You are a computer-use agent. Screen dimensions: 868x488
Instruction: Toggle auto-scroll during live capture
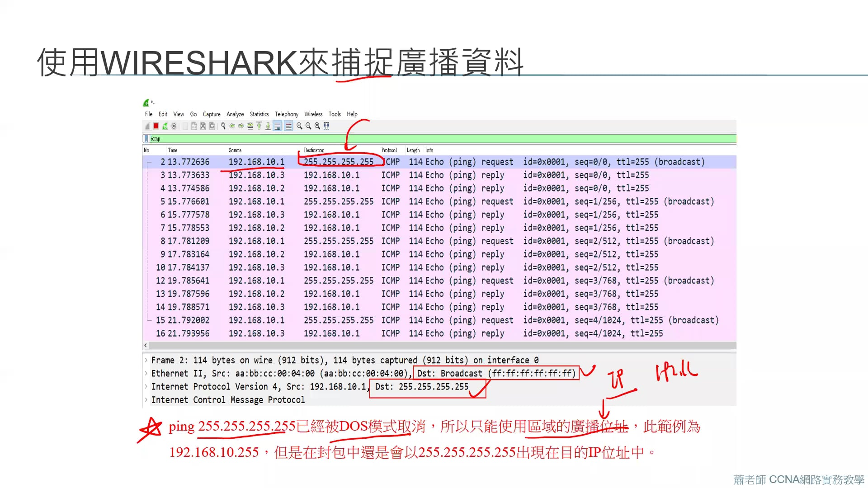click(x=278, y=126)
